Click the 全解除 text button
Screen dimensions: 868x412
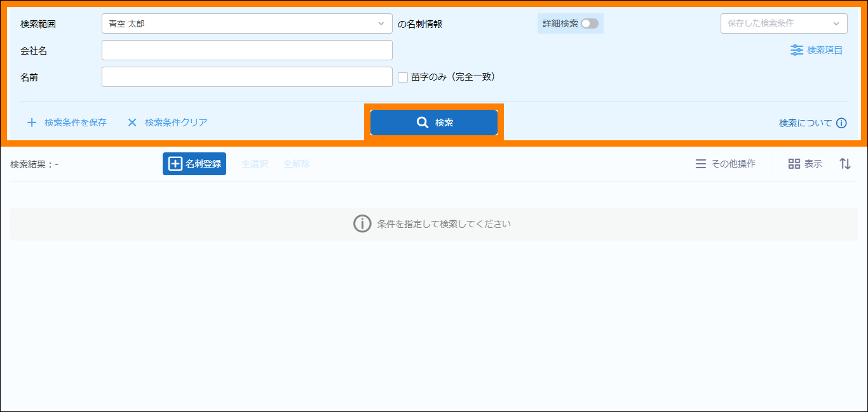[x=297, y=164]
